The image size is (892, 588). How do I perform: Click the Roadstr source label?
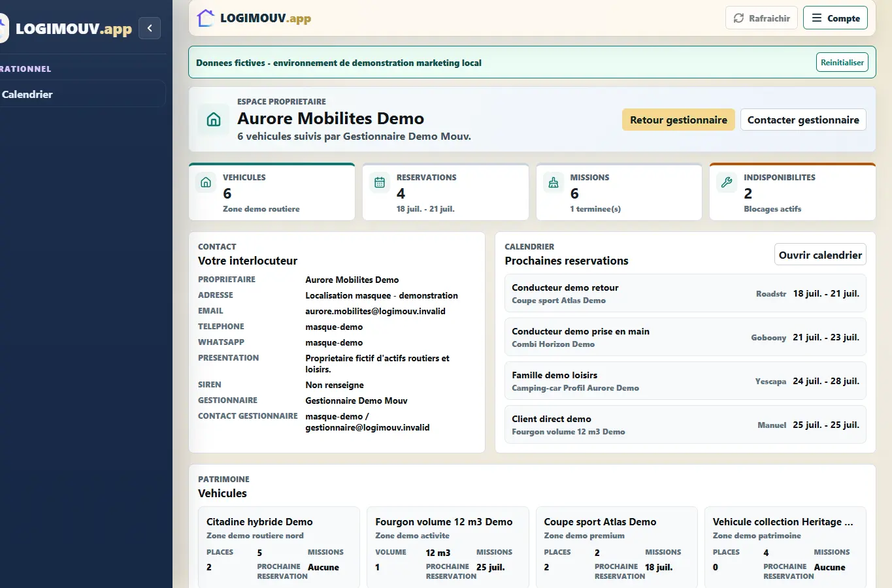pos(771,294)
